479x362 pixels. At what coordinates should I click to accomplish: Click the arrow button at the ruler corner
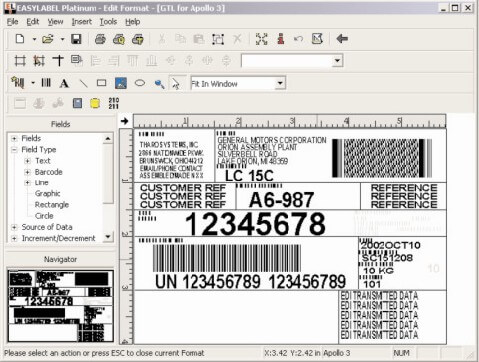[x=125, y=121]
